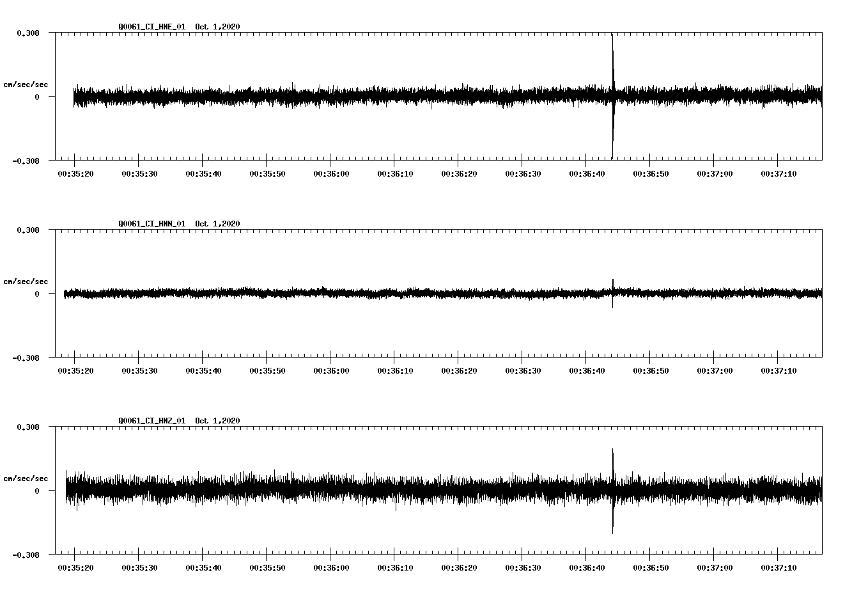Click the cm/sec/sec label on the HNN plot
This screenshot has width=868, height=591.
tap(27, 281)
